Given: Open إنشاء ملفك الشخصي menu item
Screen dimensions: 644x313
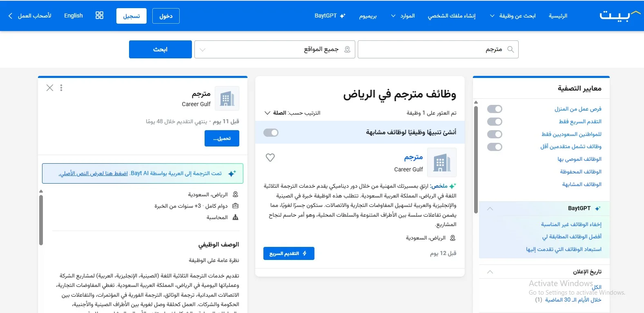Looking at the screenshot, I should [452, 16].
